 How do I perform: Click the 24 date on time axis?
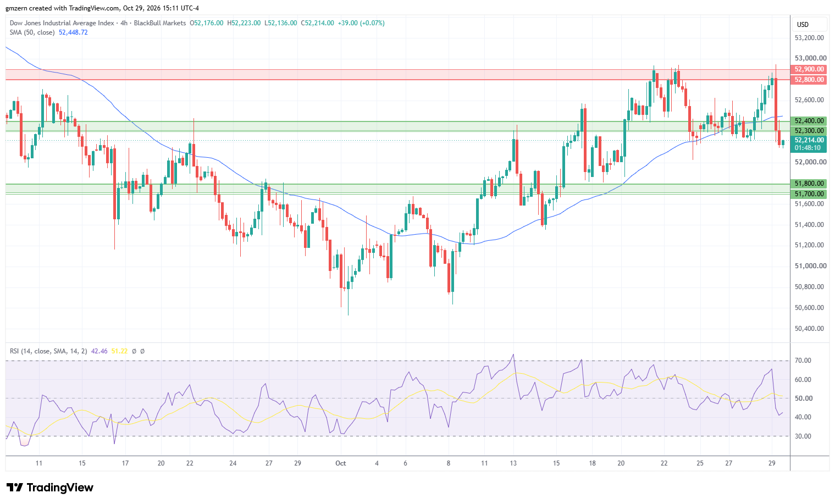[233, 463]
